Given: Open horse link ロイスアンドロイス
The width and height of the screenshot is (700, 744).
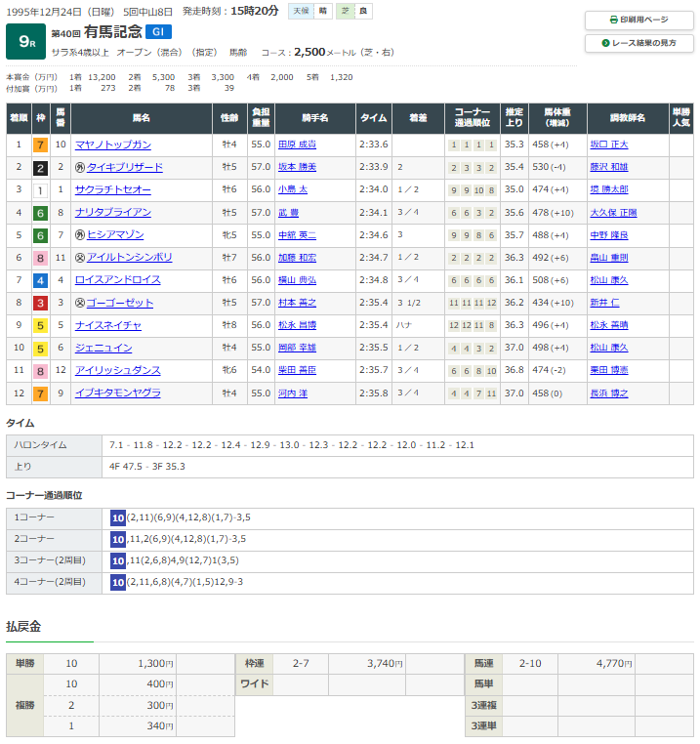Looking at the screenshot, I should click(x=118, y=280).
